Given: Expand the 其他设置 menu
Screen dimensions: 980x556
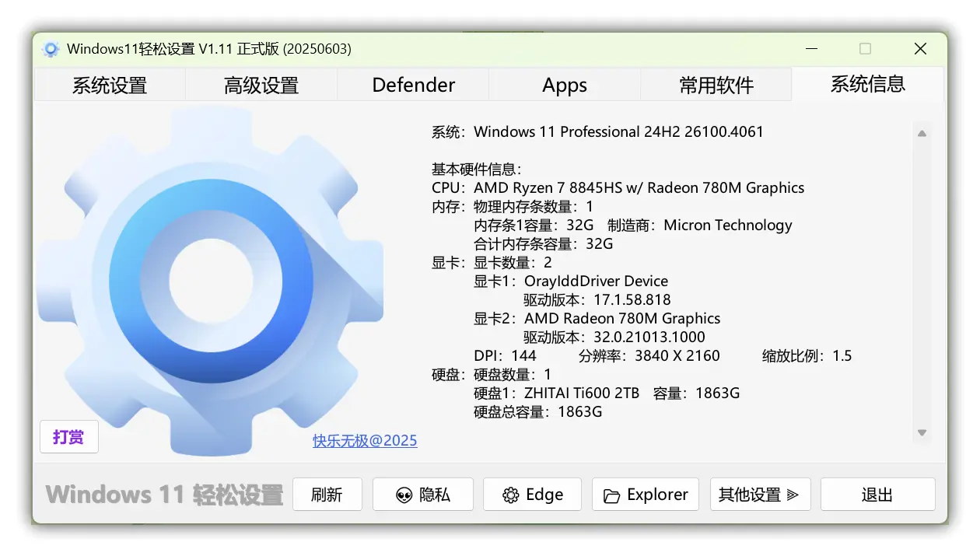Looking at the screenshot, I should [x=760, y=495].
